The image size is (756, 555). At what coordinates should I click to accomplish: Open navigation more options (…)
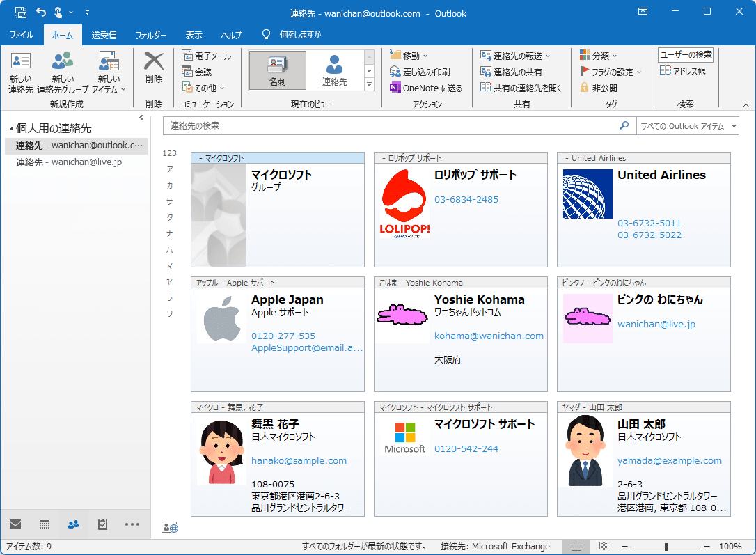132,524
